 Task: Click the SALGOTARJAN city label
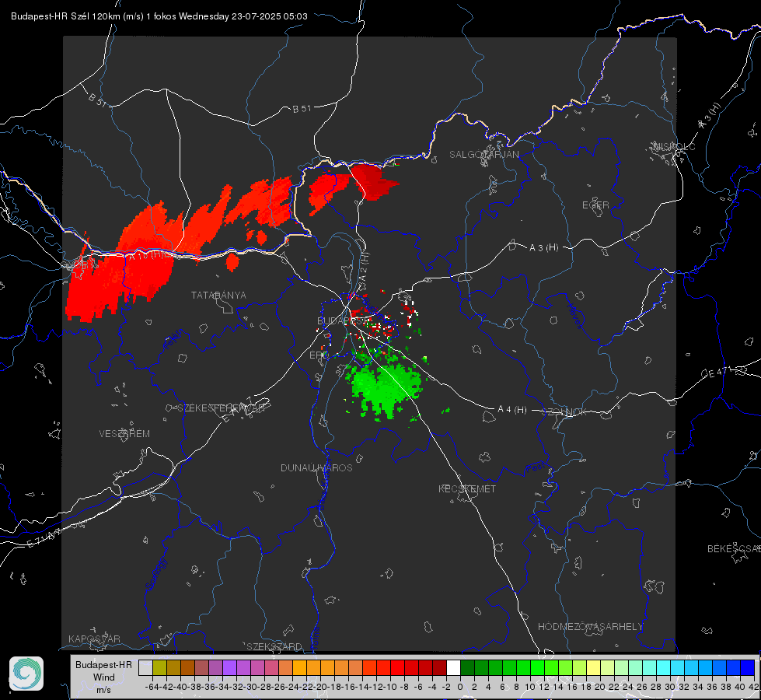coord(483,155)
